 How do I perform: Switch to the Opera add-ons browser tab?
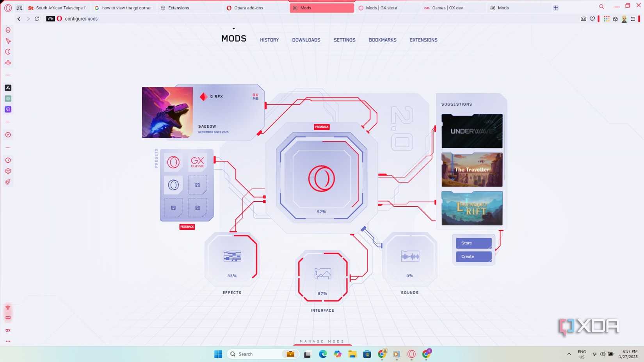click(247, 7)
